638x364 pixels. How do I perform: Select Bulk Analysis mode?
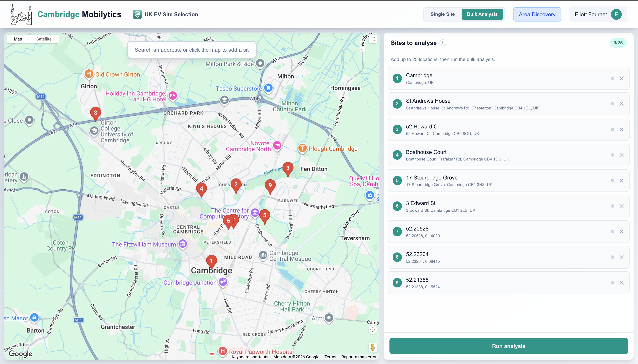pyautogui.click(x=482, y=14)
